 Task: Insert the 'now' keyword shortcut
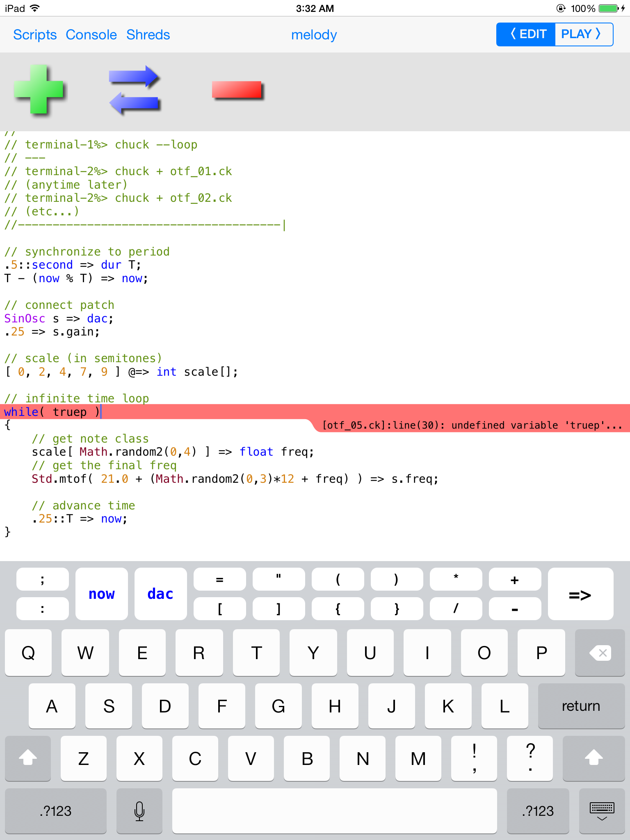[x=102, y=594]
